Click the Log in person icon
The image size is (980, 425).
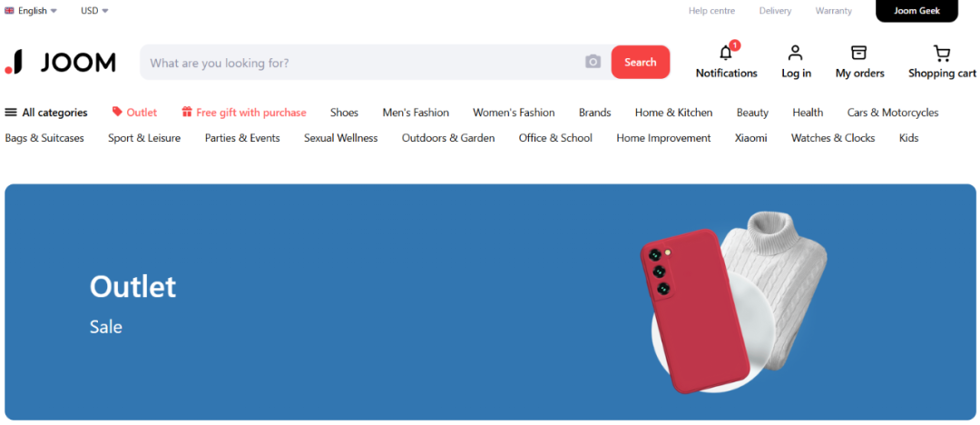796,53
